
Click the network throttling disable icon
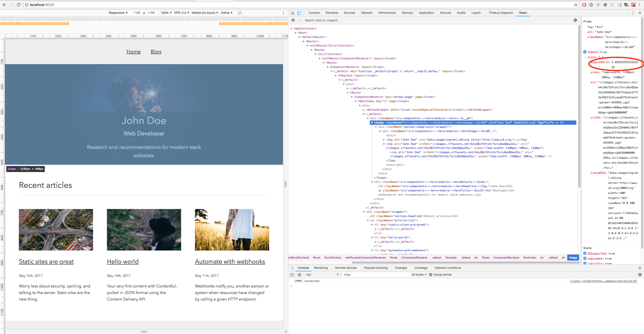click(x=239, y=13)
